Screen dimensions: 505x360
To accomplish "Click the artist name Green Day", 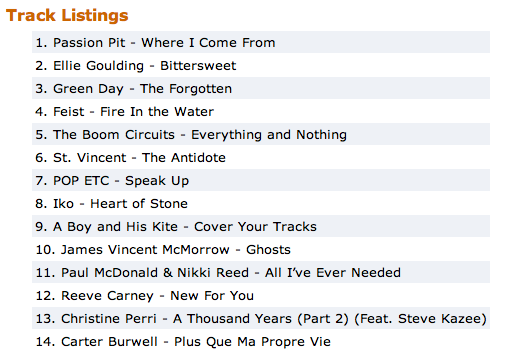I will tap(88, 89).
